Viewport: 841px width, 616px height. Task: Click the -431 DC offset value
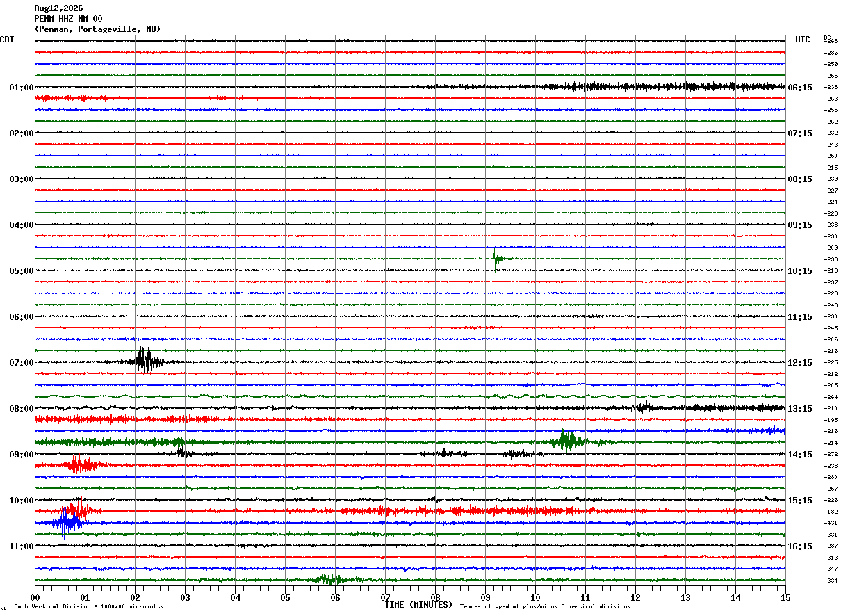831,523
